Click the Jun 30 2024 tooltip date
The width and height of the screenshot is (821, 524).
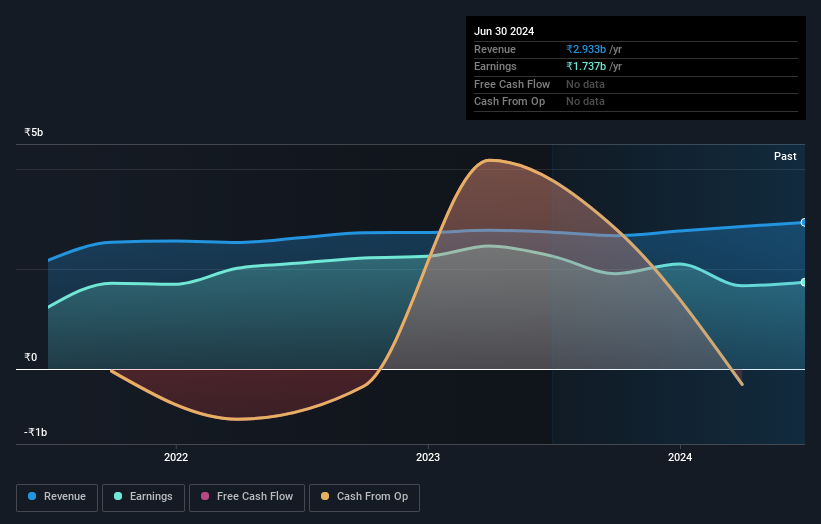tap(504, 31)
